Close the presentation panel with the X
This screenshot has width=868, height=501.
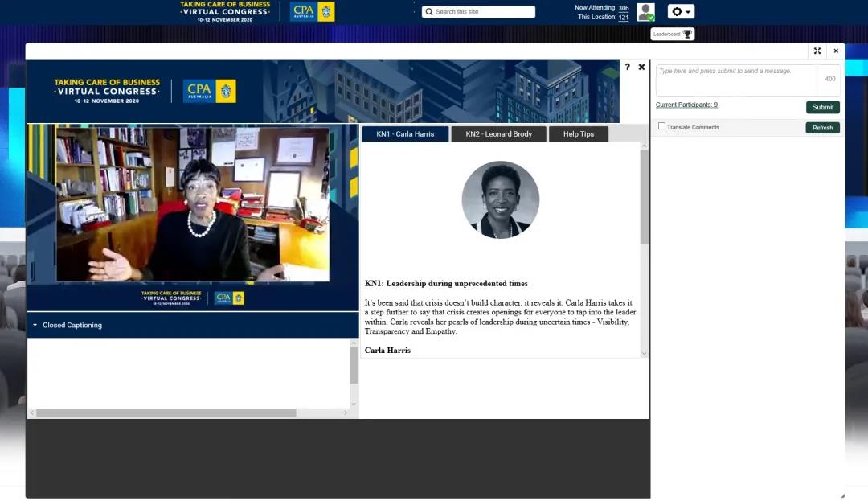pyautogui.click(x=641, y=67)
